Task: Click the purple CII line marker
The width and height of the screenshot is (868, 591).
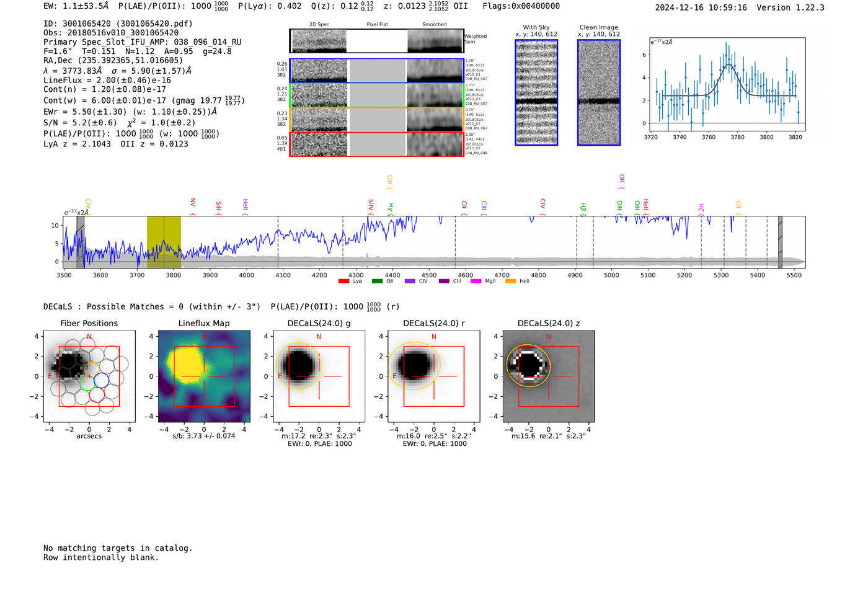Action: coord(464,207)
